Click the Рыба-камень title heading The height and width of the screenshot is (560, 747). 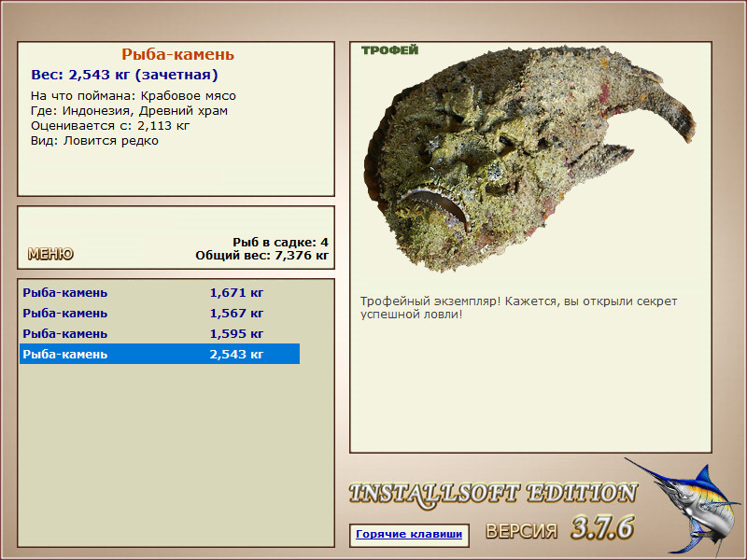tap(177, 54)
